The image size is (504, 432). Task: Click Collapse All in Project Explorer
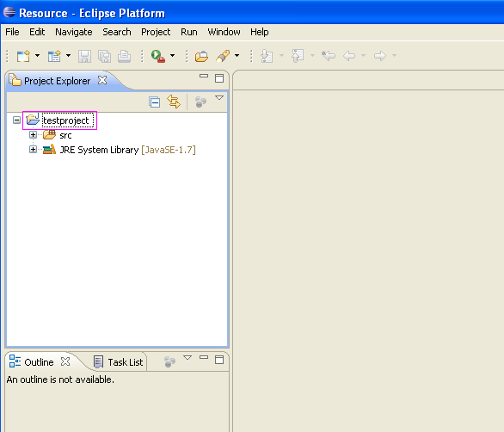pos(155,102)
